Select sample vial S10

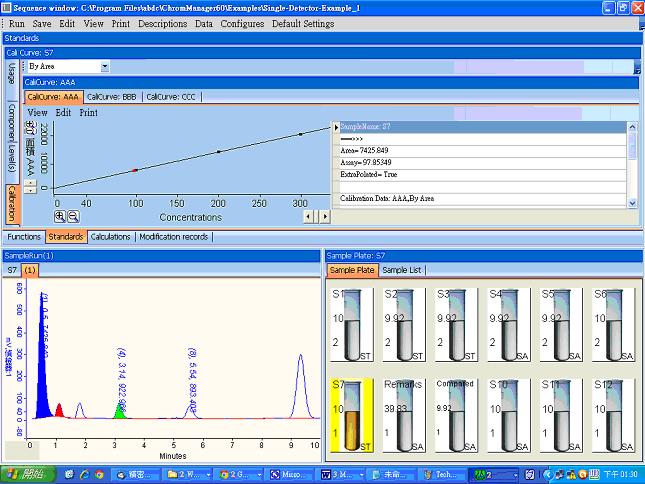(x=509, y=415)
